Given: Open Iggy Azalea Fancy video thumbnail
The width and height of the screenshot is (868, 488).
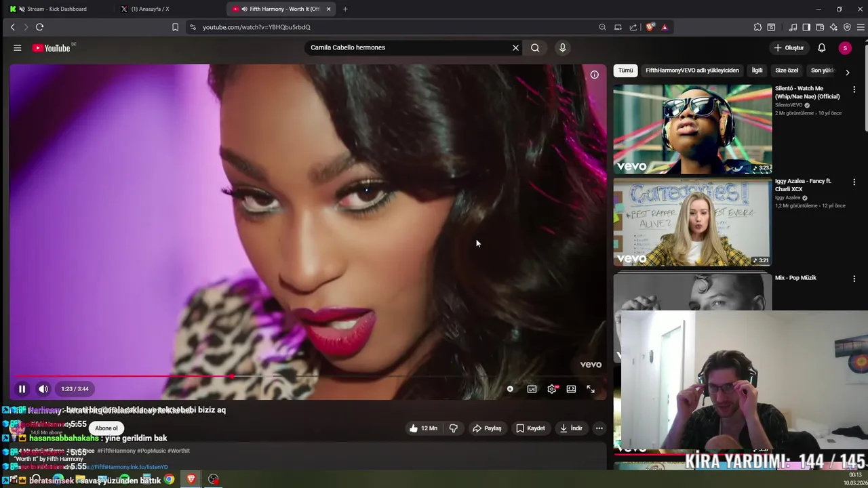Looking at the screenshot, I should [x=692, y=222].
